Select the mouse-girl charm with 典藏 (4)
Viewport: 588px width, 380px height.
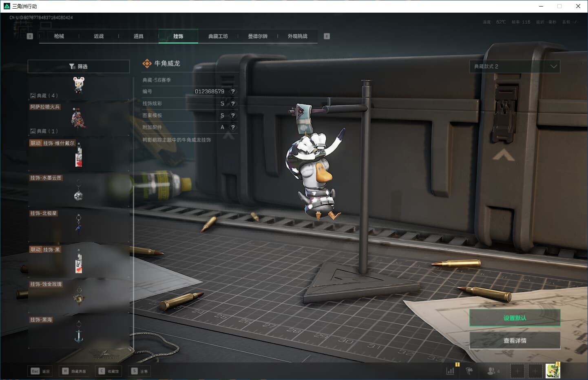pos(78,88)
